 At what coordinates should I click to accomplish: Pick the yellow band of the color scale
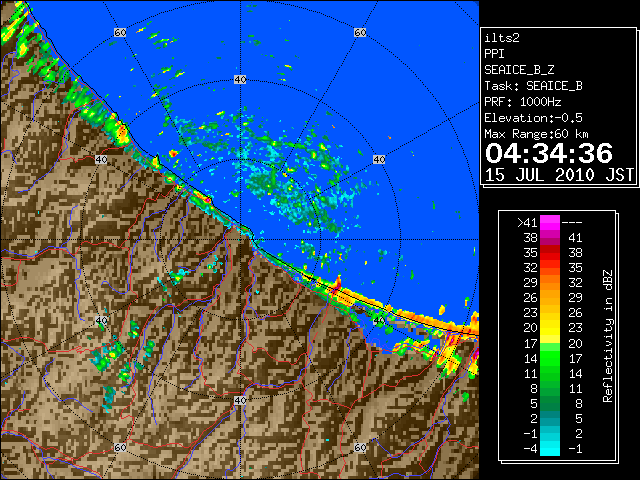550,328
